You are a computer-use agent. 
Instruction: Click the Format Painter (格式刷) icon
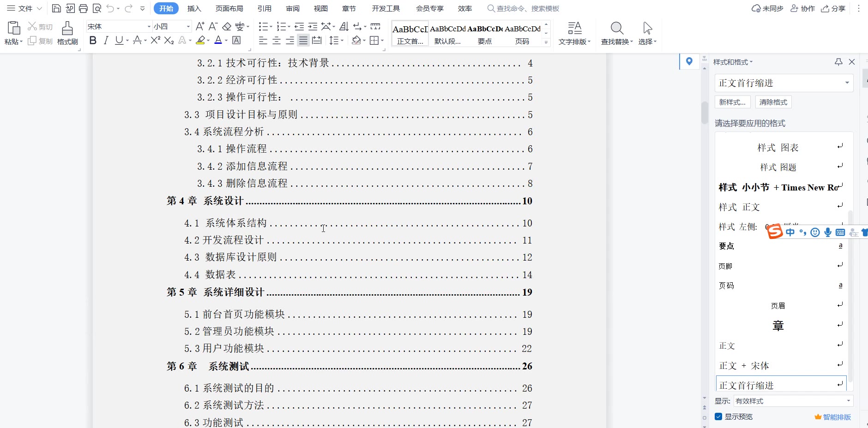pyautogui.click(x=67, y=33)
